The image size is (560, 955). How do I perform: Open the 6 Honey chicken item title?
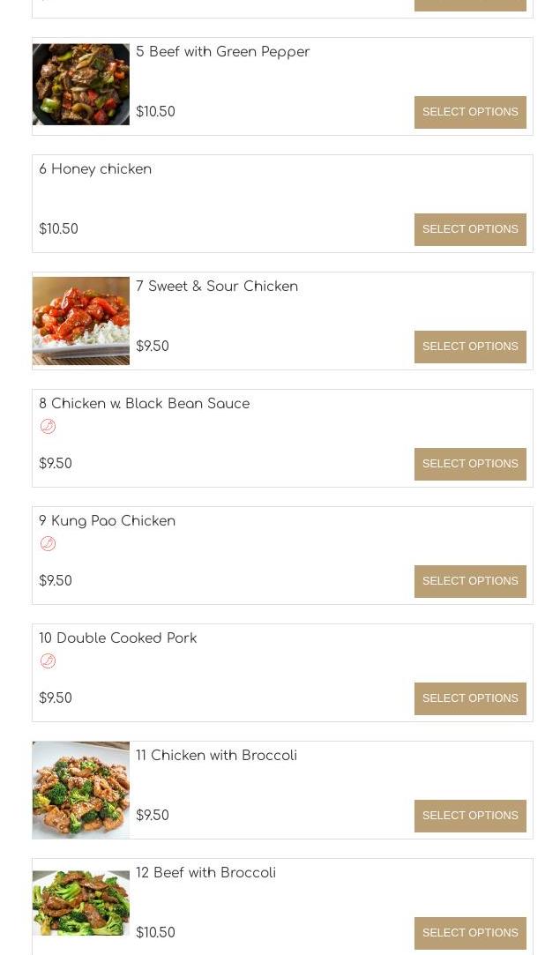95,169
